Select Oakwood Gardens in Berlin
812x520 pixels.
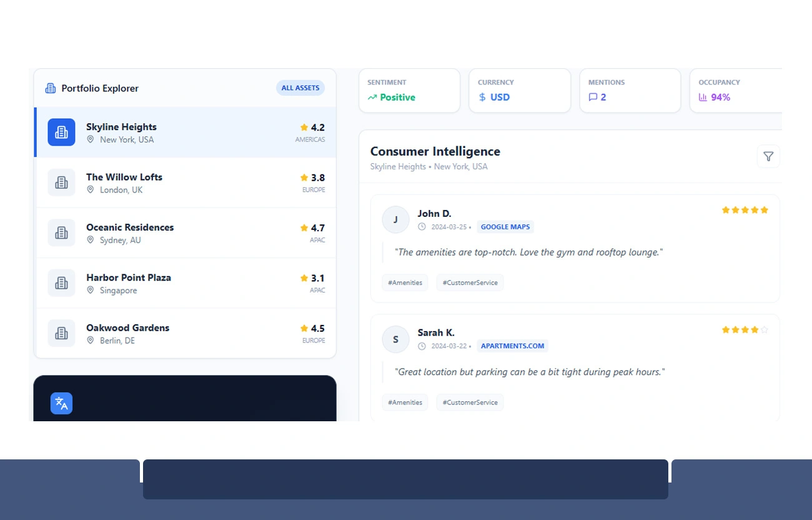(x=187, y=333)
